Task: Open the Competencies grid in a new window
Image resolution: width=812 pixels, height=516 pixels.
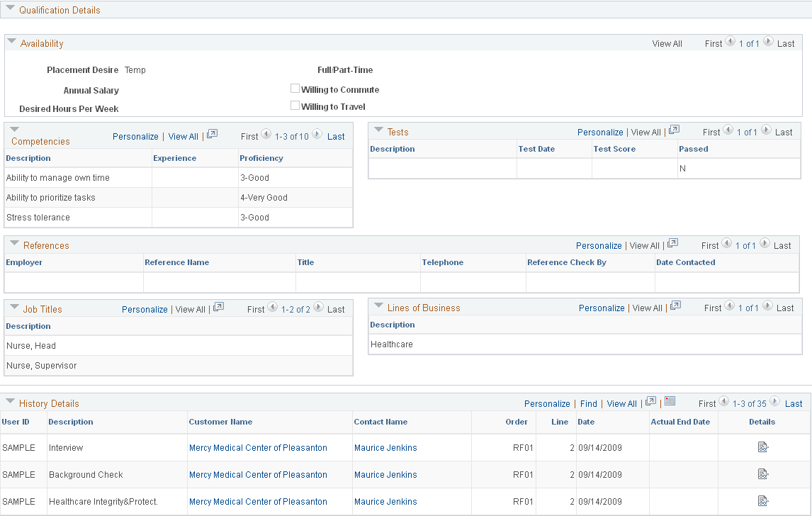Action: [212, 135]
